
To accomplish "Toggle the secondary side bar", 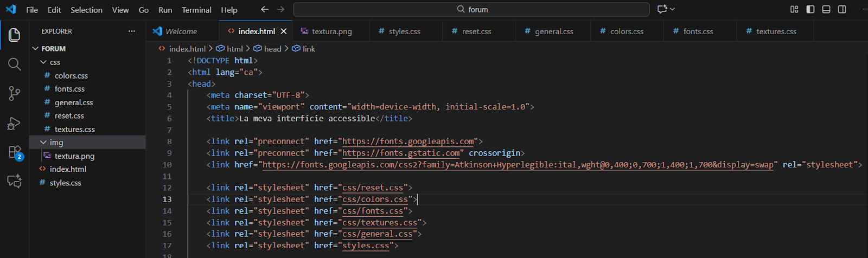I will point(842,9).
